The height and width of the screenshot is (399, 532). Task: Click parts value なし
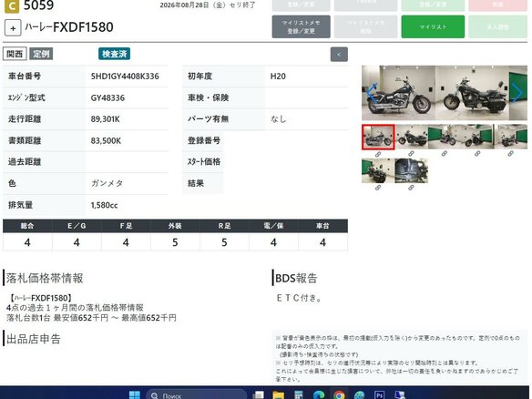tap(279, 119)
